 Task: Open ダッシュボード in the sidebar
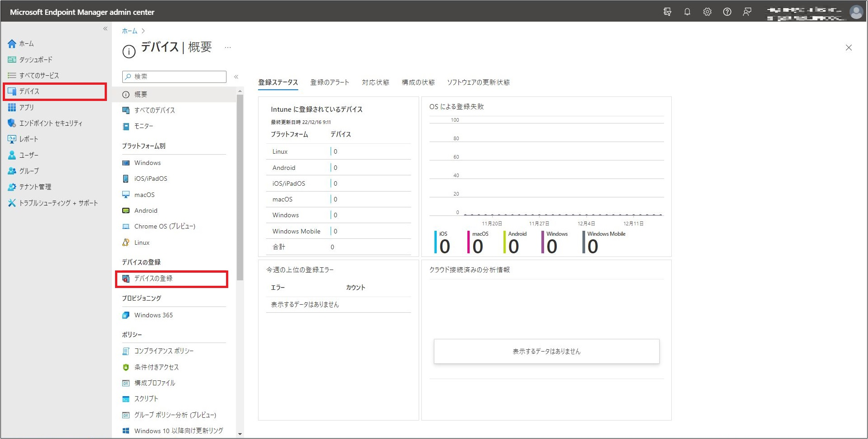[30, 59]
